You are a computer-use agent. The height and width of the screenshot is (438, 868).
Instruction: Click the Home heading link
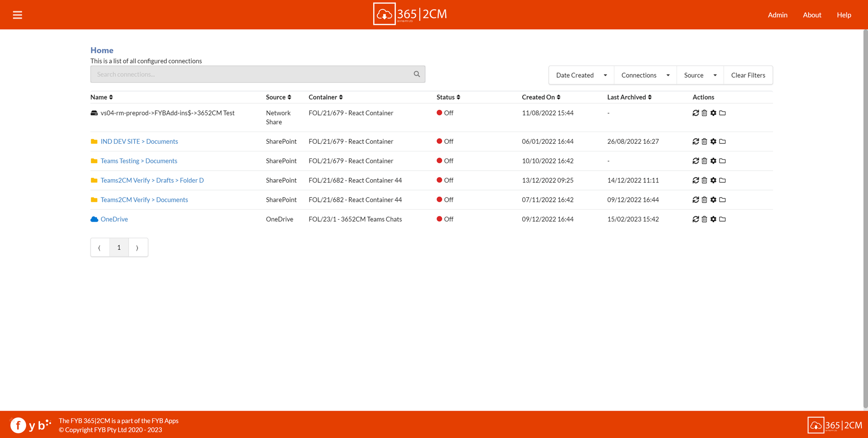click(102, 50)
